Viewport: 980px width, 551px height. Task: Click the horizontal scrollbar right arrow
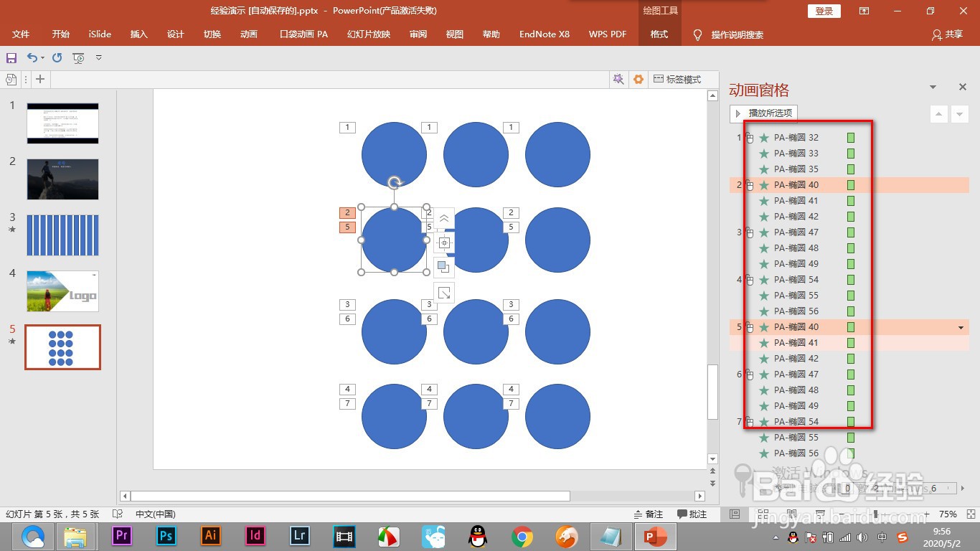pyautogui.click(x=700, y=496)
